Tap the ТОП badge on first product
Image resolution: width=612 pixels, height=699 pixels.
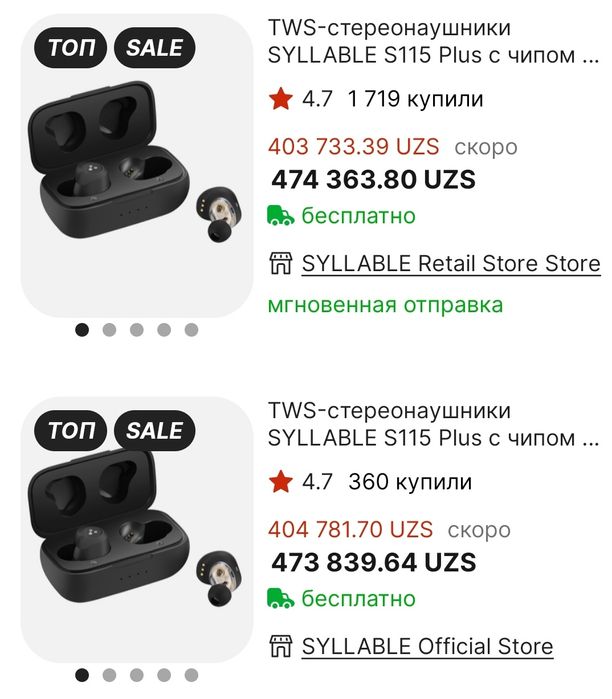click(x=71, y=47)
